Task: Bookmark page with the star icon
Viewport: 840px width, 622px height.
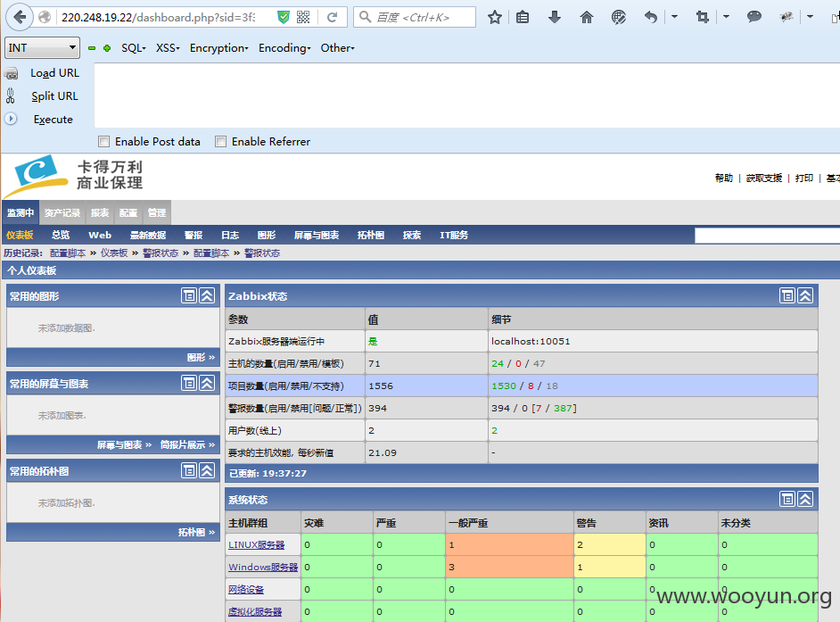Action: 495,17
